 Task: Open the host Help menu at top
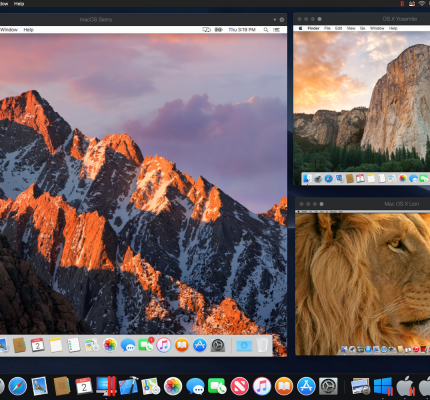coord(19,4)
